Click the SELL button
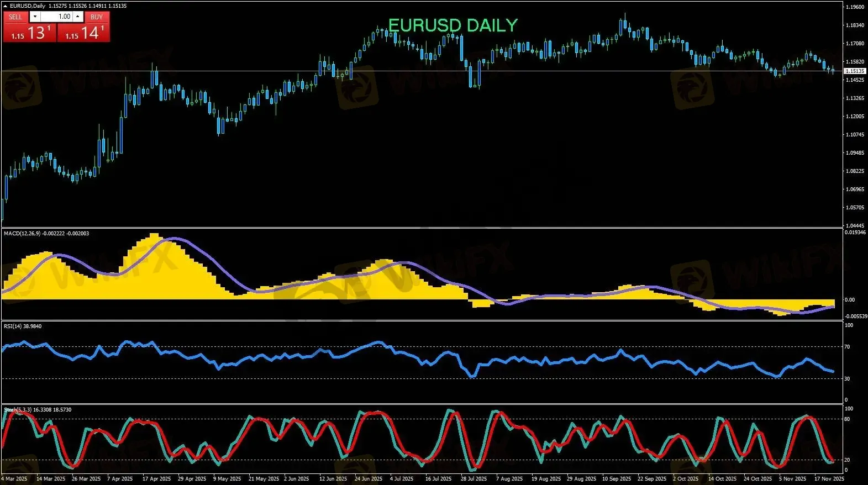The height and width of the screenshot is (485, 868). (x=15, y=17)
